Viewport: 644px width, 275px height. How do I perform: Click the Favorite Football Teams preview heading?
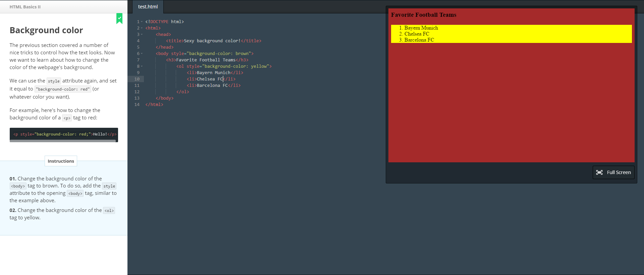coord(423,15)
